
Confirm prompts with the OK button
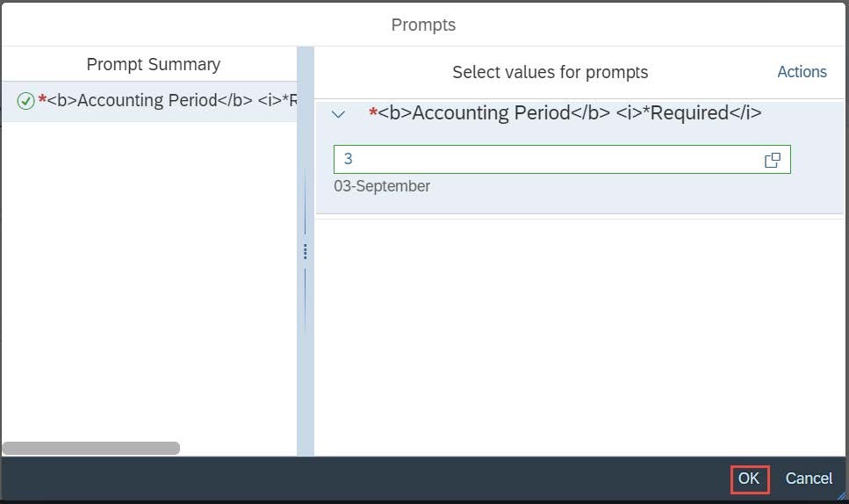click(x=750, y=479)
